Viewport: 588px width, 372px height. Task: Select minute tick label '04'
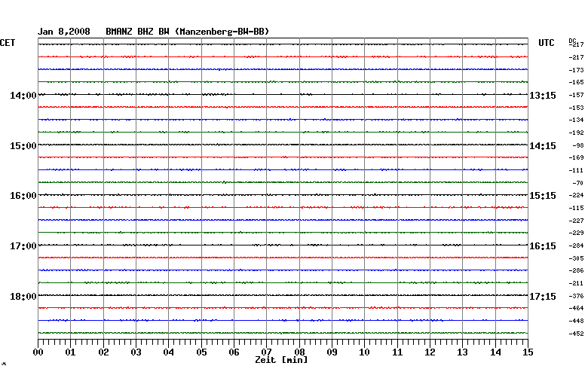click(x=169, y=352)
